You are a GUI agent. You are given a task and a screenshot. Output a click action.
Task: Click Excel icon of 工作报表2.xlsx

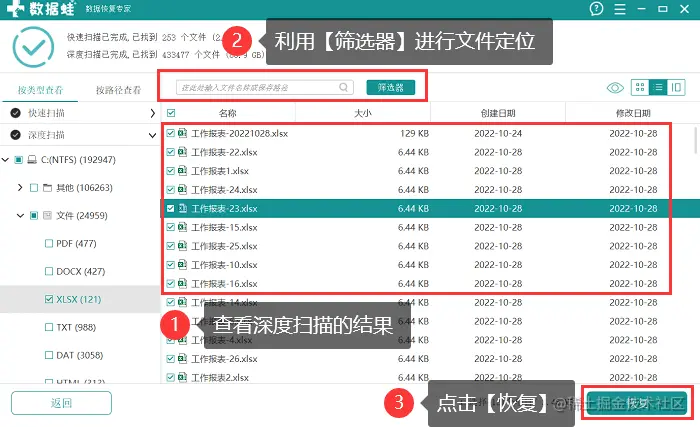click(182, 377)
